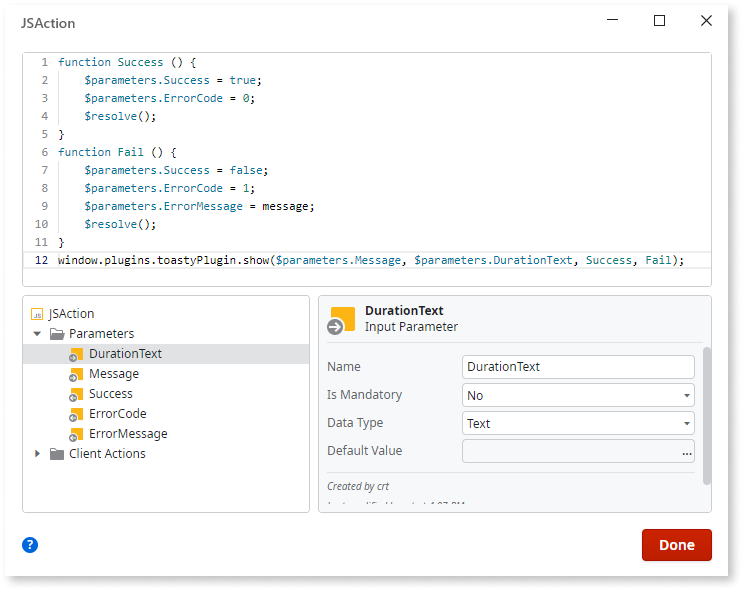This screenshot has width=743, height=591.
Task: Select the ErrorMessage tree item
Action: coord(127,434)
